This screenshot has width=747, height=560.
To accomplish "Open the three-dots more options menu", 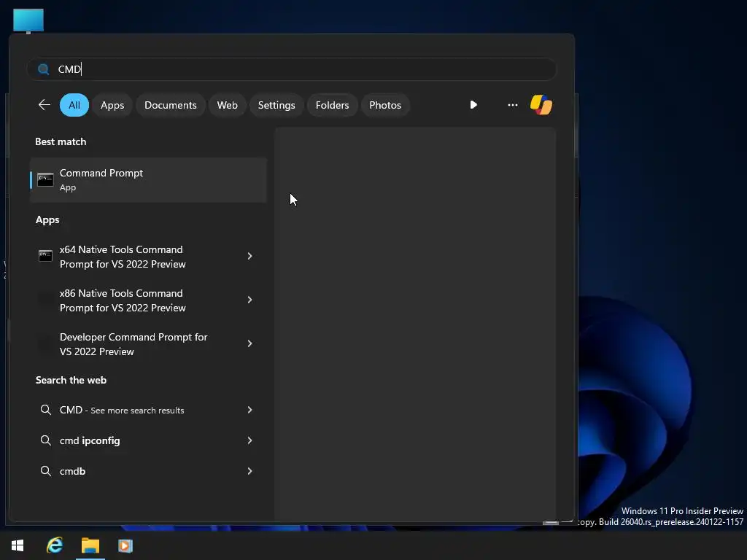I will pos(513,105).
